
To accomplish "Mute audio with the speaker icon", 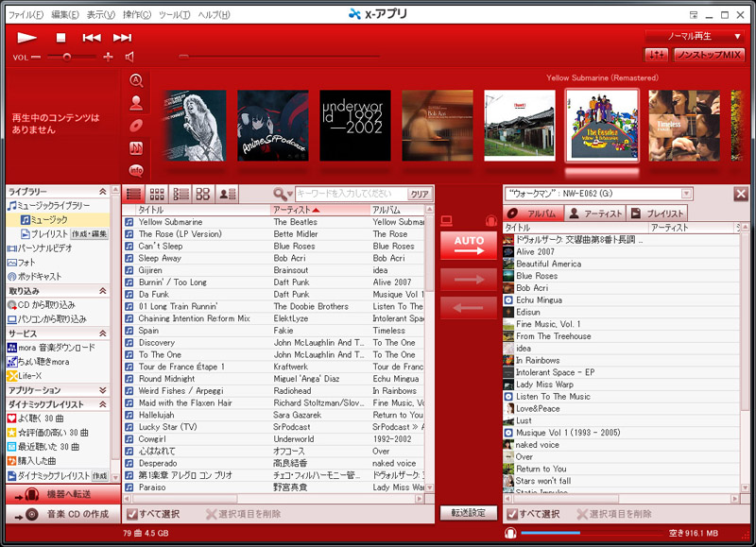I will [129, 58].
